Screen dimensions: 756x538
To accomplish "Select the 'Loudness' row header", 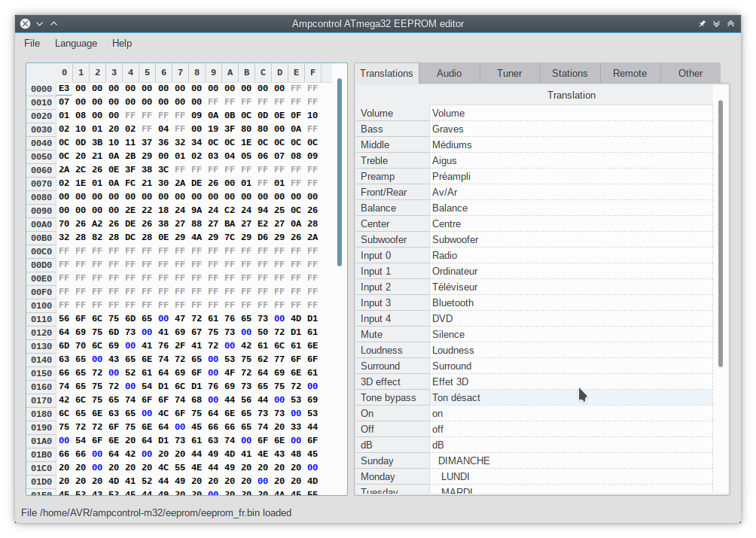I will [392, 350].
